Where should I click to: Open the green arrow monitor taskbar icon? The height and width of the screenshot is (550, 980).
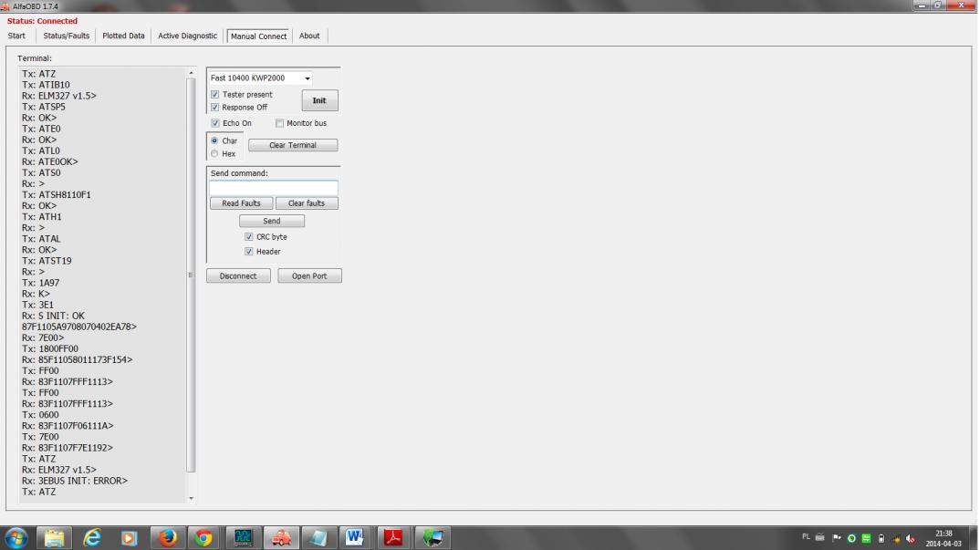pyautogui.click(x=432, y=538)
